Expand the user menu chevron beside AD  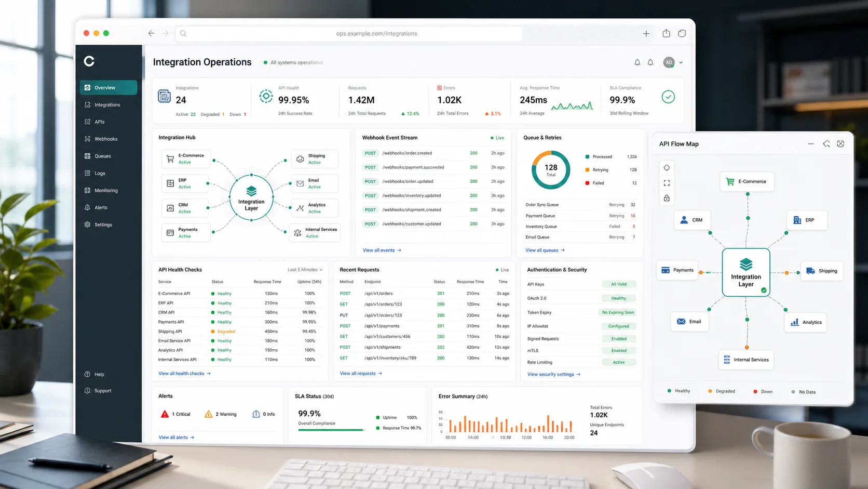click(x=681, y=62)
